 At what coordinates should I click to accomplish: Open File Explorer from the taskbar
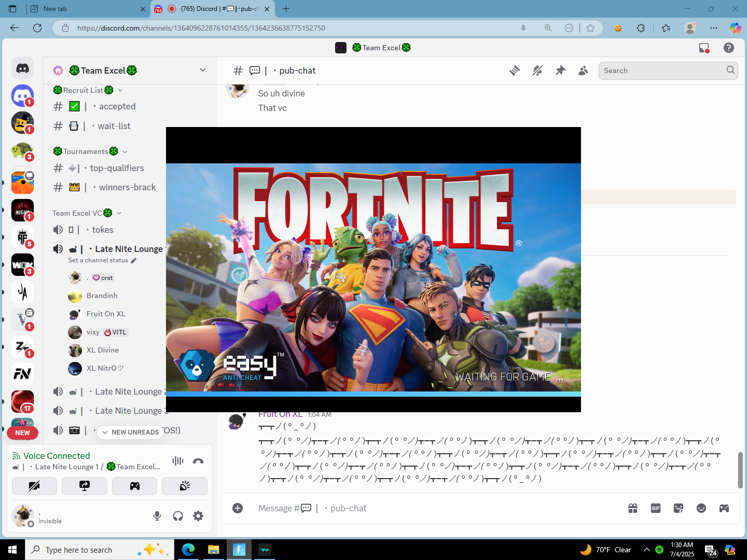point(214,550)
